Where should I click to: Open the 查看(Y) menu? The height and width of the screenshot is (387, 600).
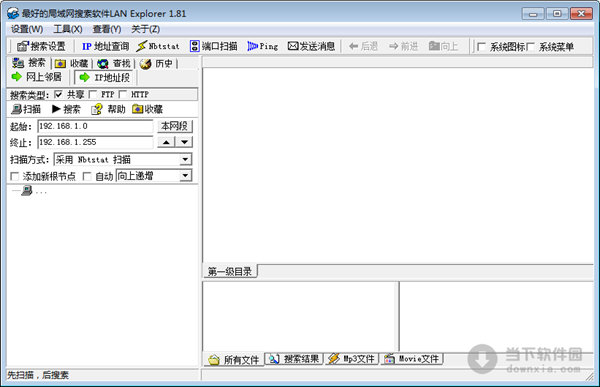[107, 29]
